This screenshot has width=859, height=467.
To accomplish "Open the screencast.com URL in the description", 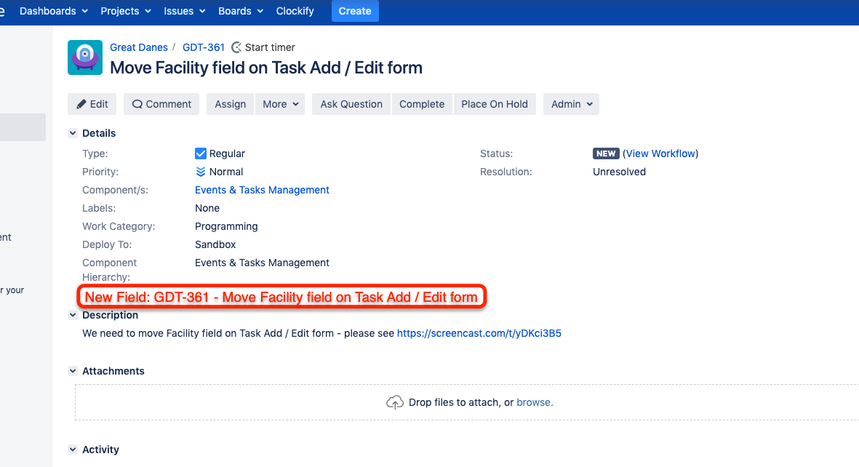I will coord(479,333).
